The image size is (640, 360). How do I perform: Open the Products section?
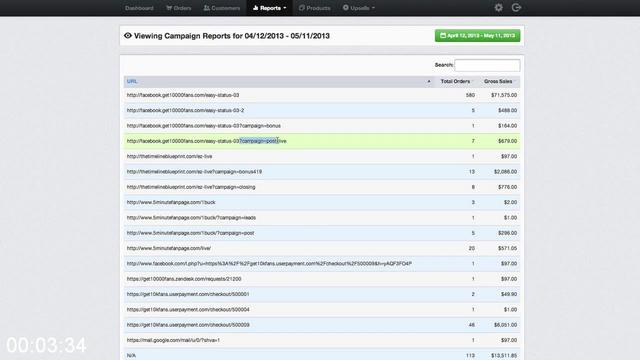(314, 8)
